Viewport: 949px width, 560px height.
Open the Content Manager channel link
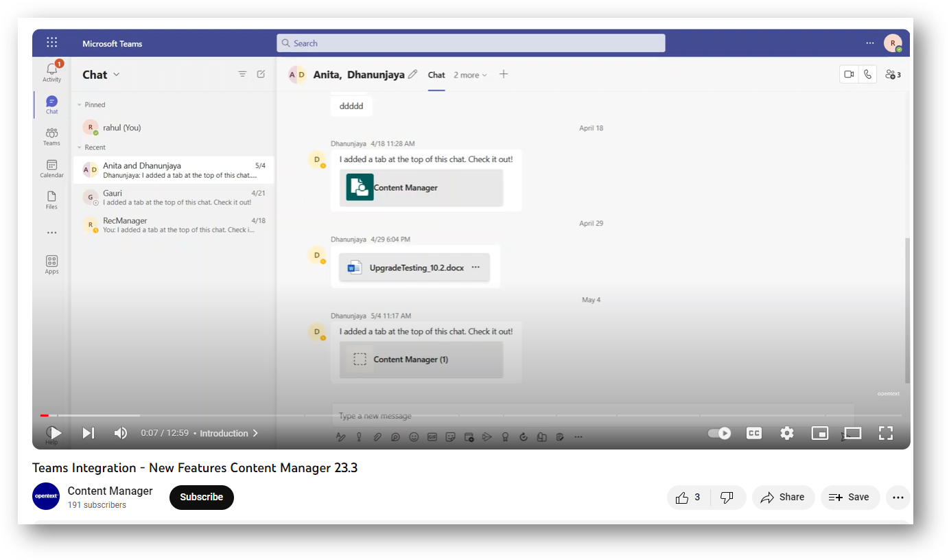point(110,491)
